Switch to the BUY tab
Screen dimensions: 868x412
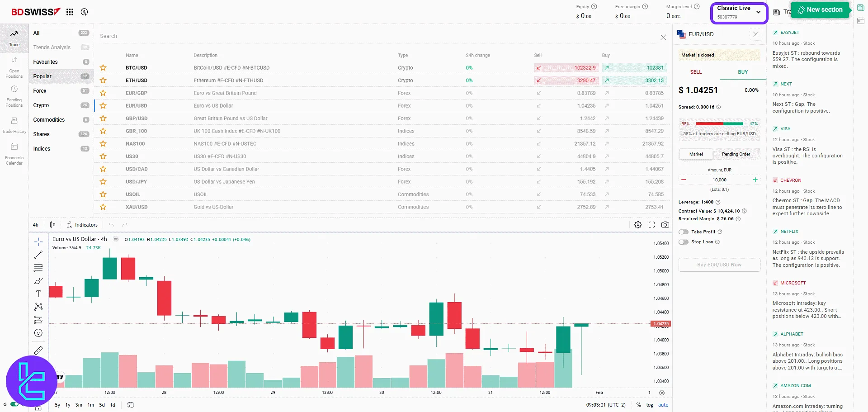pos(743,72)
